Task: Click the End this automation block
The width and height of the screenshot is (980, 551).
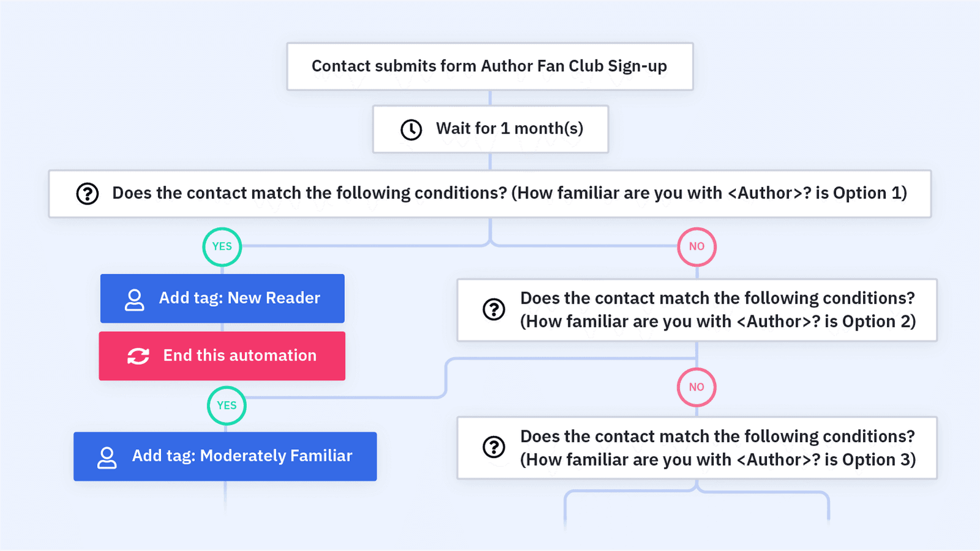Action: (x=239, y=356)
